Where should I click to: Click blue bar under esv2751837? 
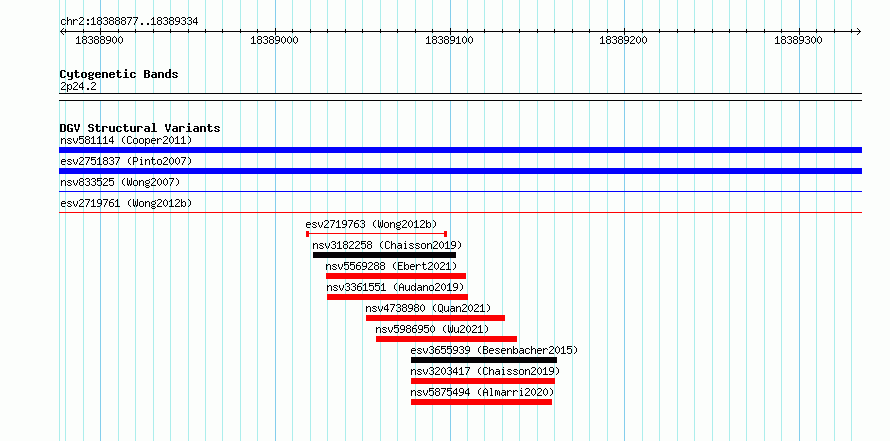[460, 171]
